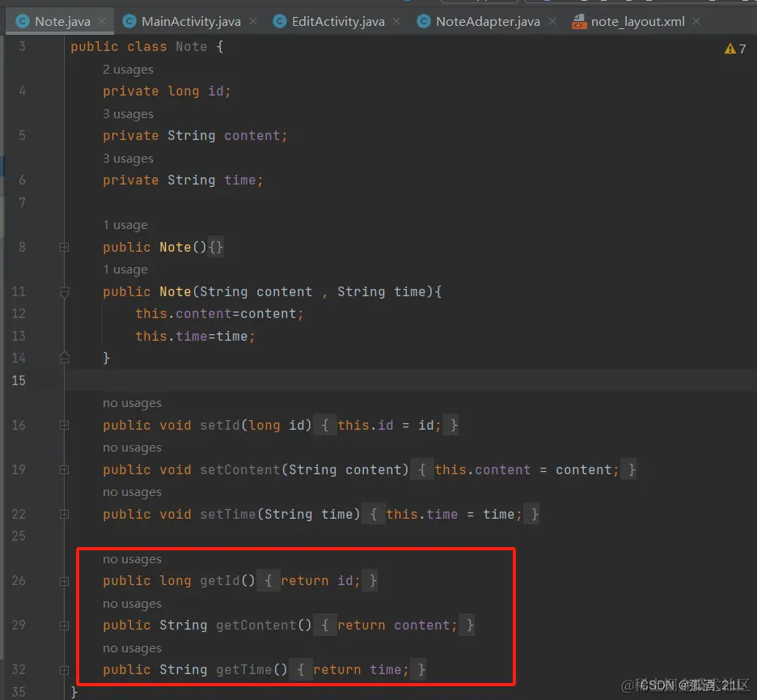The height and width of the screenshot is (700, 757).
Task: Click the '3 usages' hint above time field
Action: [x=128, y=159]
